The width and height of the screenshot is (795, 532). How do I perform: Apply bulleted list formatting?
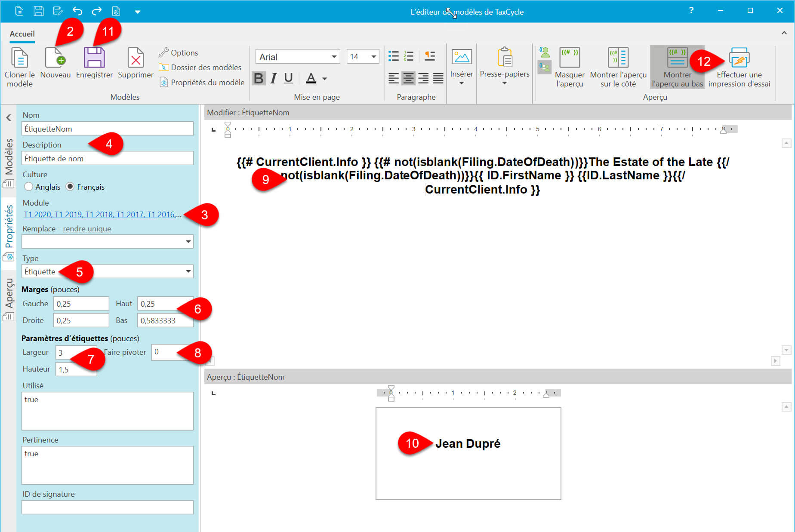[394, 56]
